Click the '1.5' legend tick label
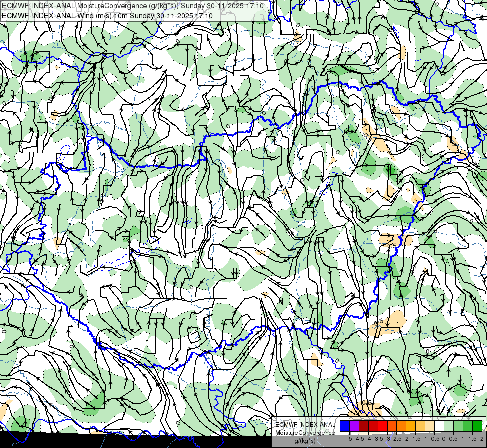 (472, 439)
